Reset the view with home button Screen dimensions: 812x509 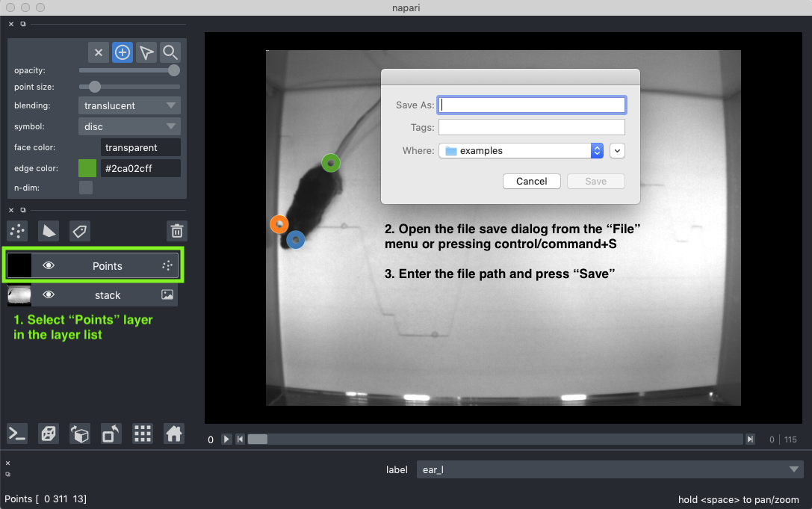coord(173,434)
